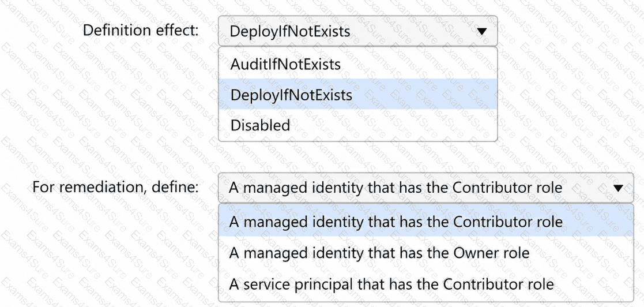The width and height of the screenshot is (644, 307).
Task: Click the 'For remediation, define:' label
Action: pos(115,187)
